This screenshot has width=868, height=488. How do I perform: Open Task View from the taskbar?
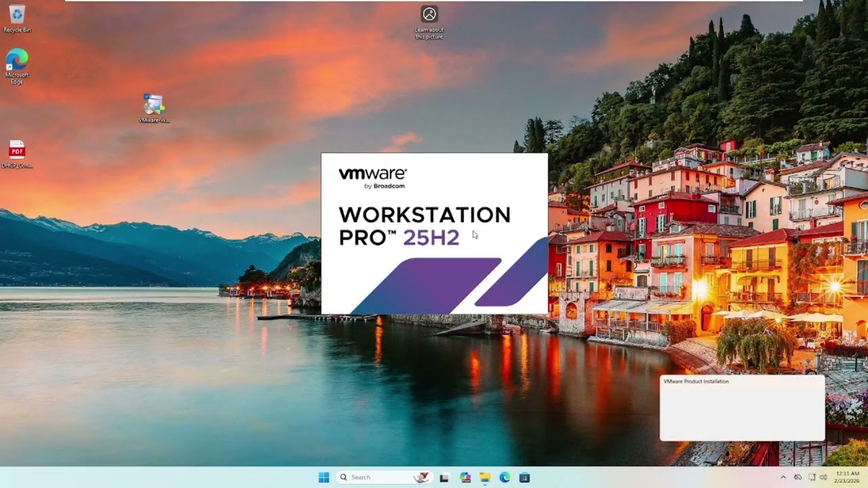click(x=444, y=477)
